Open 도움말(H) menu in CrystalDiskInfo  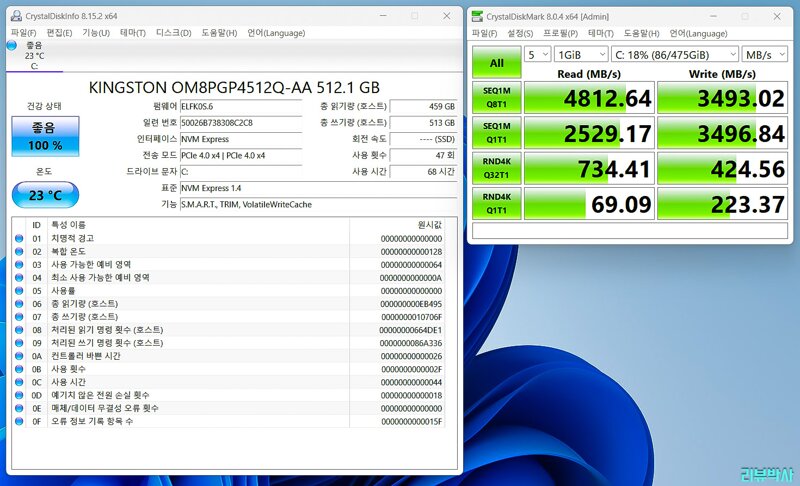[x=219, y=33]
